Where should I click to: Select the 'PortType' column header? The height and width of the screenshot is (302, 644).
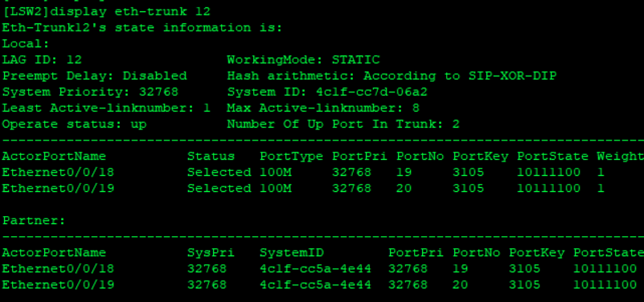[x=292, y=157]
